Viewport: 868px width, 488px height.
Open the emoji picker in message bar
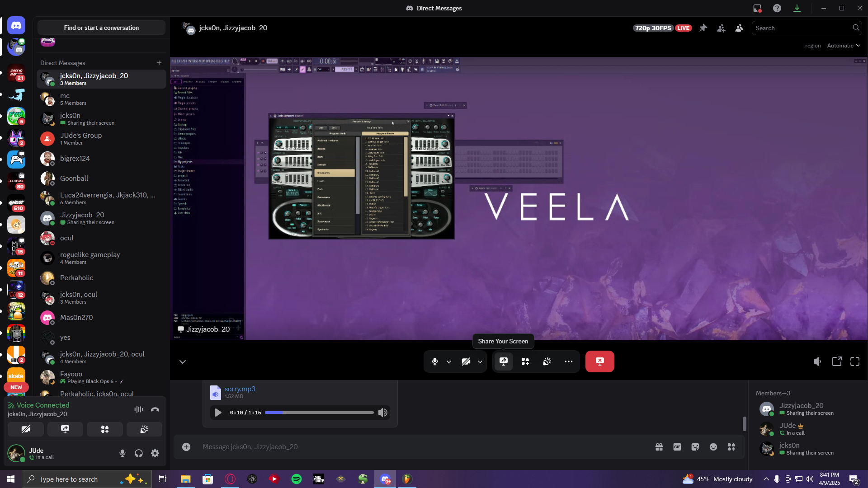(x=713, y=447)
